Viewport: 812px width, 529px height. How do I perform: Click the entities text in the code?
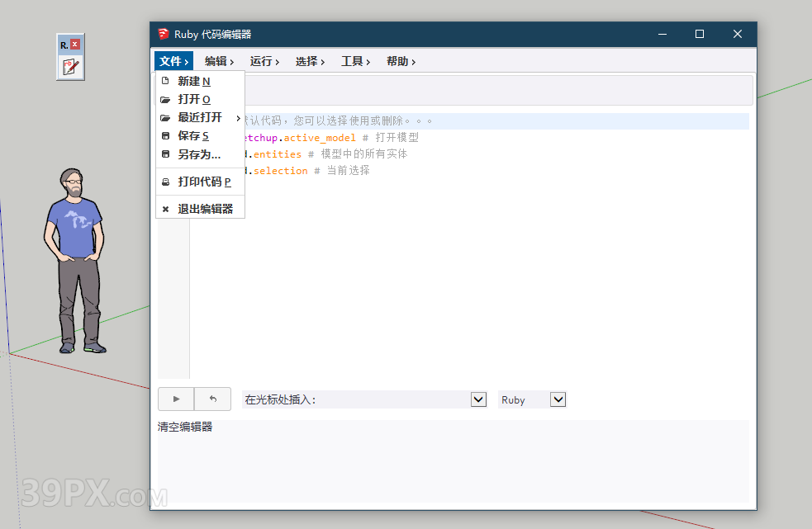click(x=277, y=154)
